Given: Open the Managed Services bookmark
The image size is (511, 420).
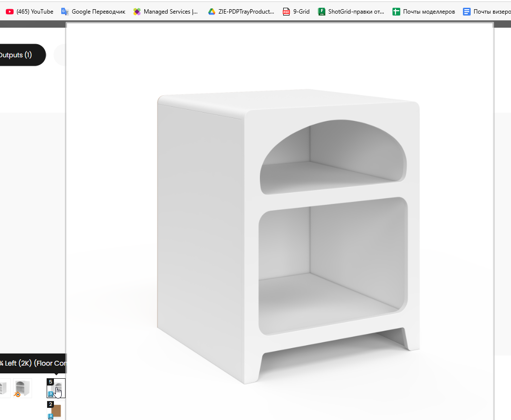Looking at the screenshot, I should 166,12.
